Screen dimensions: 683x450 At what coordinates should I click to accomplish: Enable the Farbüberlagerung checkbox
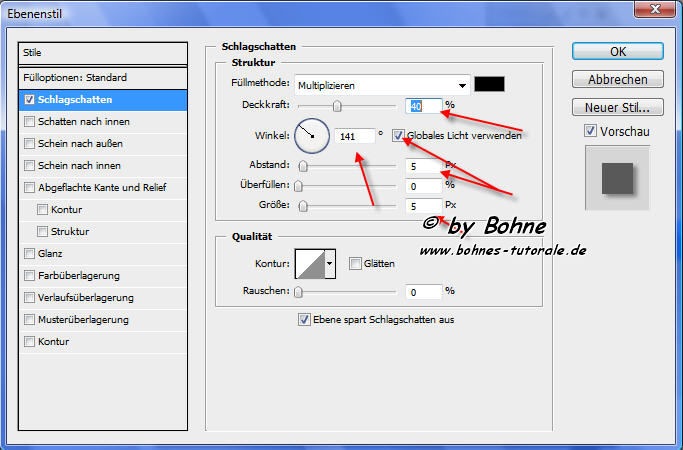click(x=31, y=275)
